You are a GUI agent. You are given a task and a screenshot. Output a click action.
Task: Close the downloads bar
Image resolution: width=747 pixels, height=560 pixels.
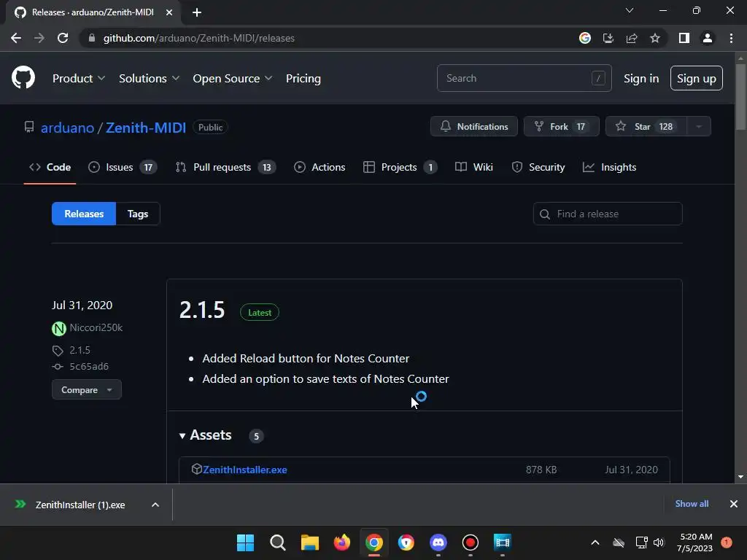pos(734,504)
